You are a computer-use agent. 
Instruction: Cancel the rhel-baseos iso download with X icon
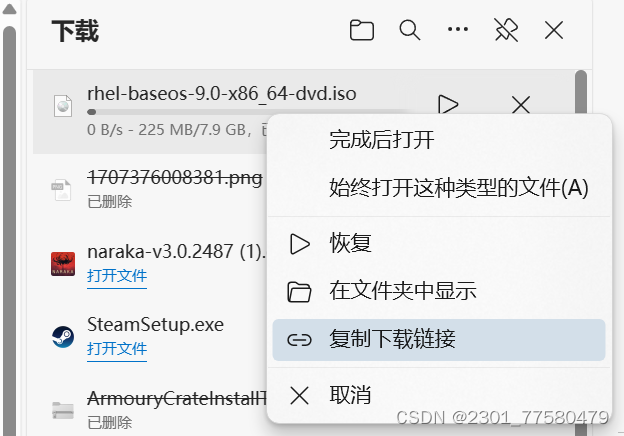click(521, 105)
